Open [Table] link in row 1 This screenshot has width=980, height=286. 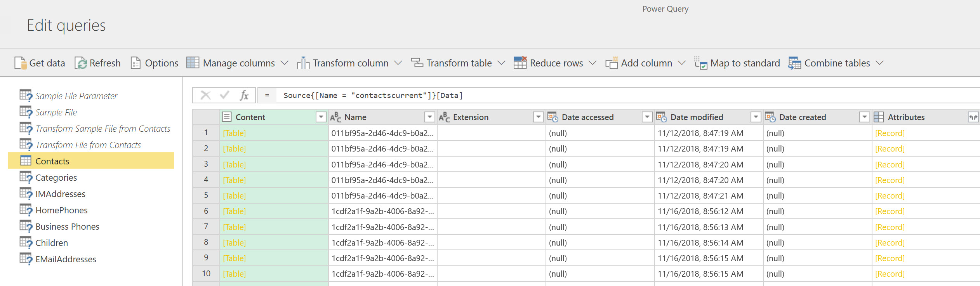point(234,133)
